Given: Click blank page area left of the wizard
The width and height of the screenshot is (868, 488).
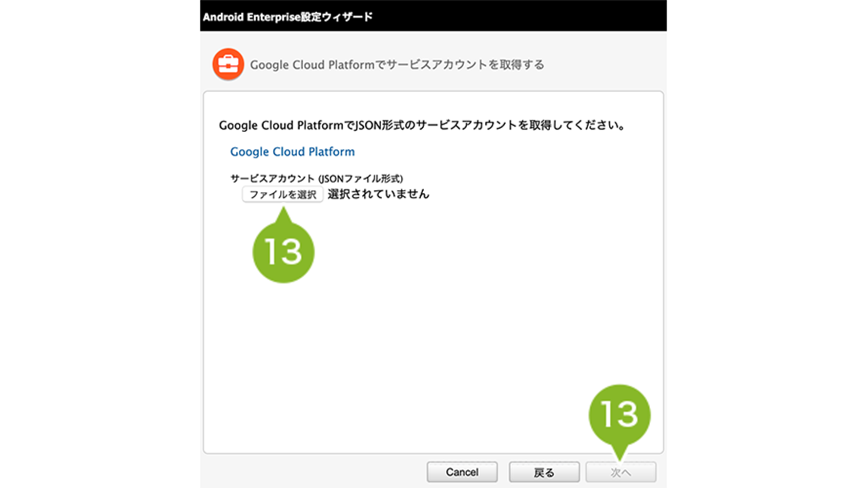Looking at the screenshot, I should [98, 244].
